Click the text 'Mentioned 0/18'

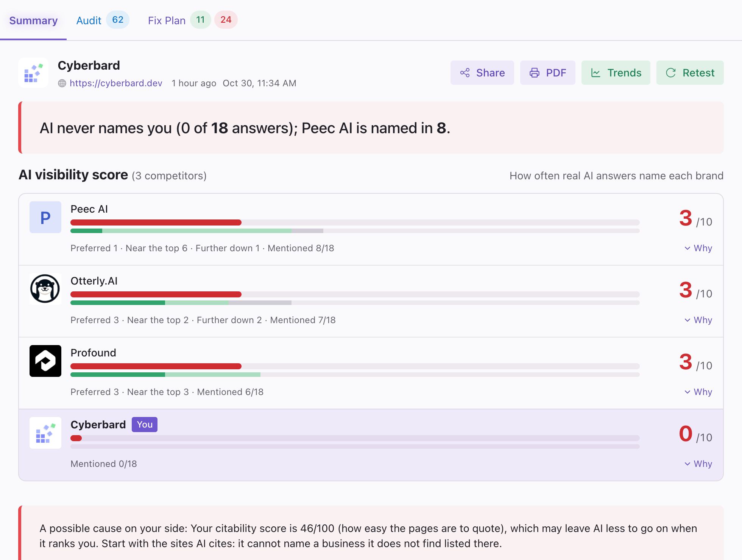(104, 464)
